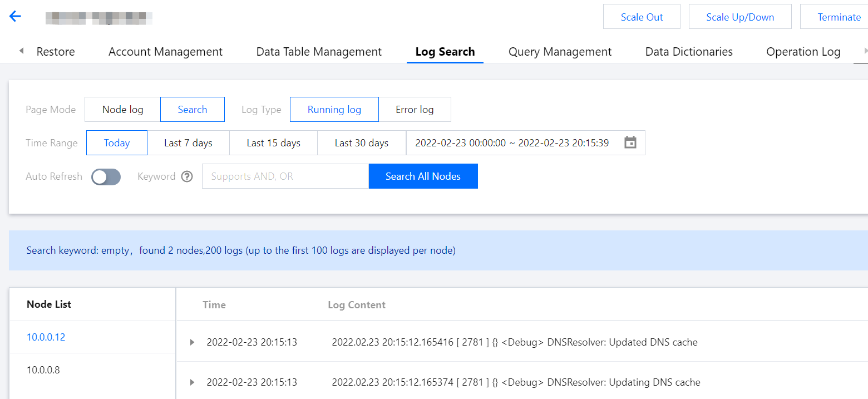Type in the Keyword input field
This screenshot has width=868, height=399.
click(285, 176)
